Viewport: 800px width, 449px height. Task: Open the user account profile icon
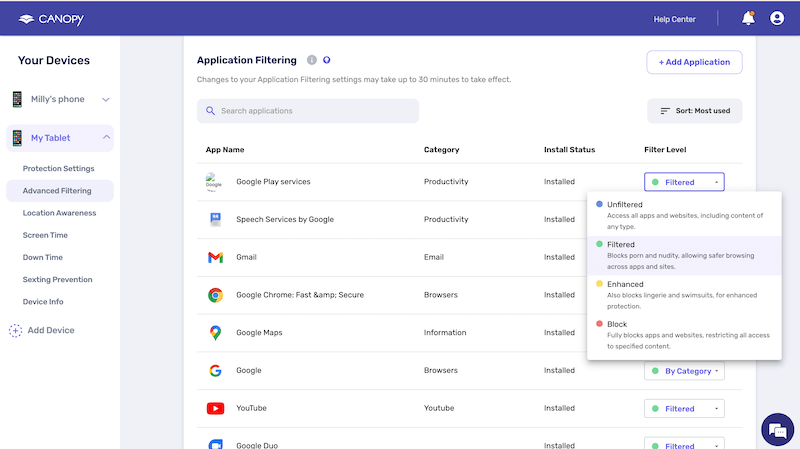pyautogui.click(x=777, y=18)
